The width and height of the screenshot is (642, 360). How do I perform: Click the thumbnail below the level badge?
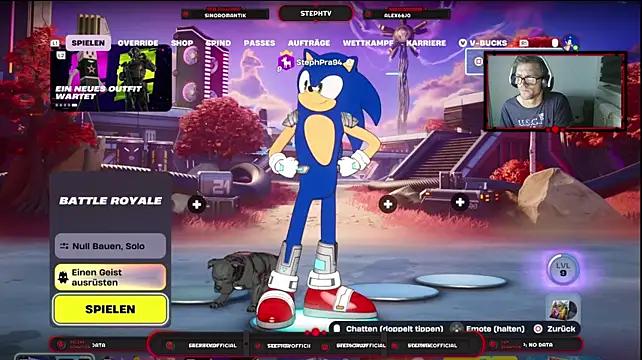563,308
